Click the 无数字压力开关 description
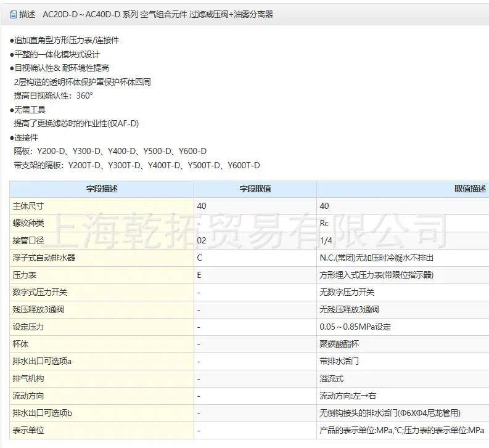Image resolution: width=489 pixels, height=448 pixels. [x=347, y=292]
